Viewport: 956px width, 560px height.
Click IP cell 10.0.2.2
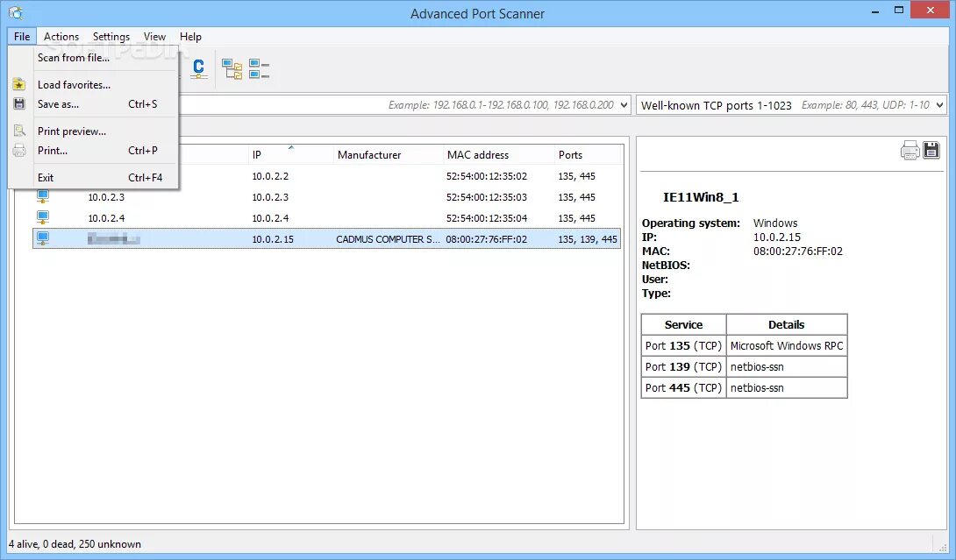270,176
